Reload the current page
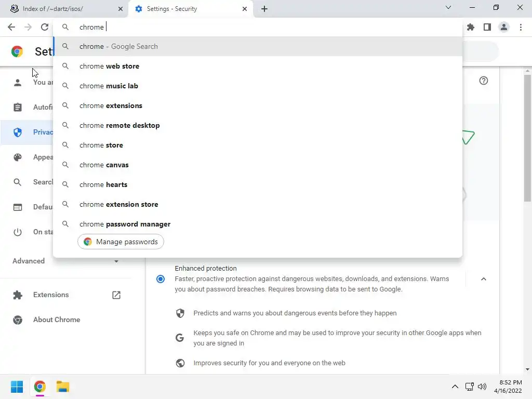This screenshot has width=532, height=399. tap(45, 27)
